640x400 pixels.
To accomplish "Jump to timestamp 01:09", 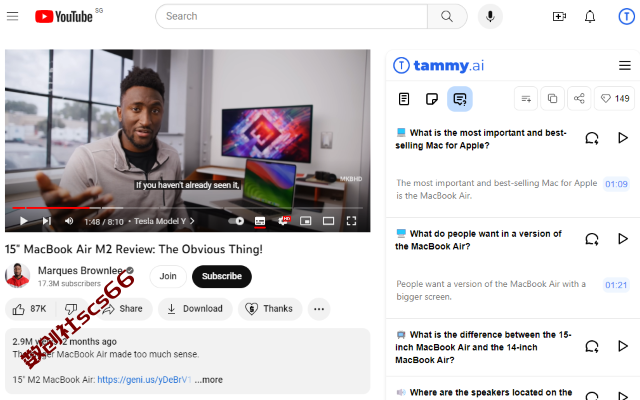I will click(x=616, y=184).
